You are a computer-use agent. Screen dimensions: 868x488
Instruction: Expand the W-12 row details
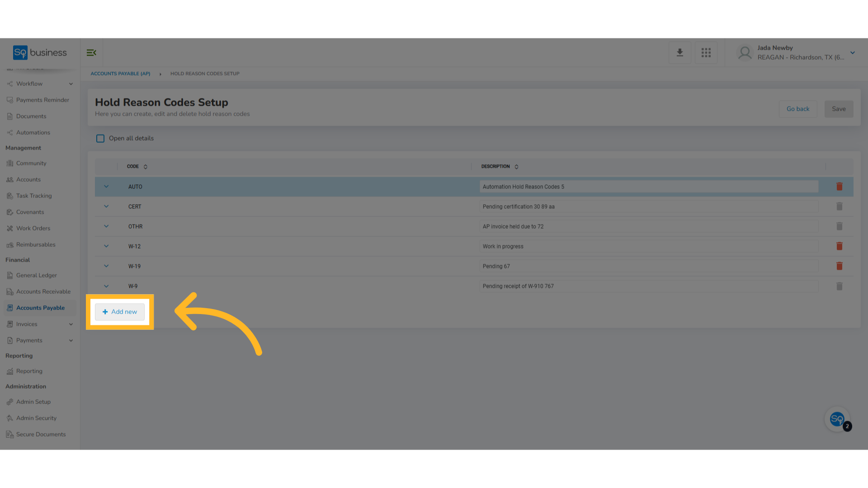[106, 246]
